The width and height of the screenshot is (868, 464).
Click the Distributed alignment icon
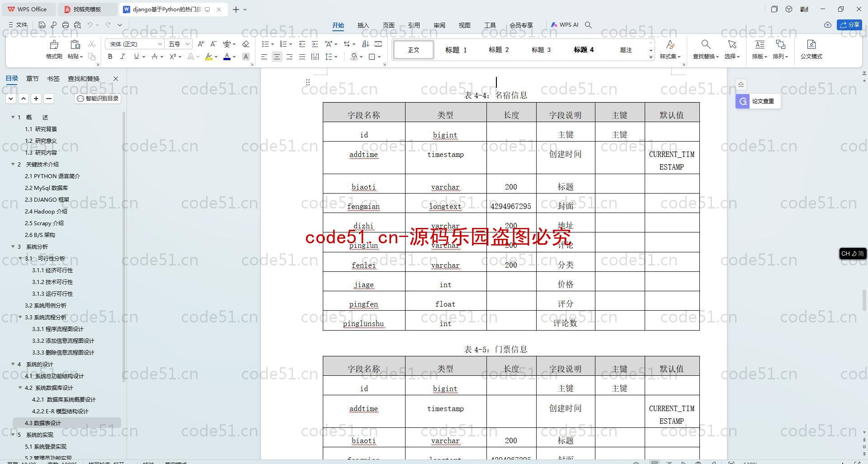[x=315, y=57]
